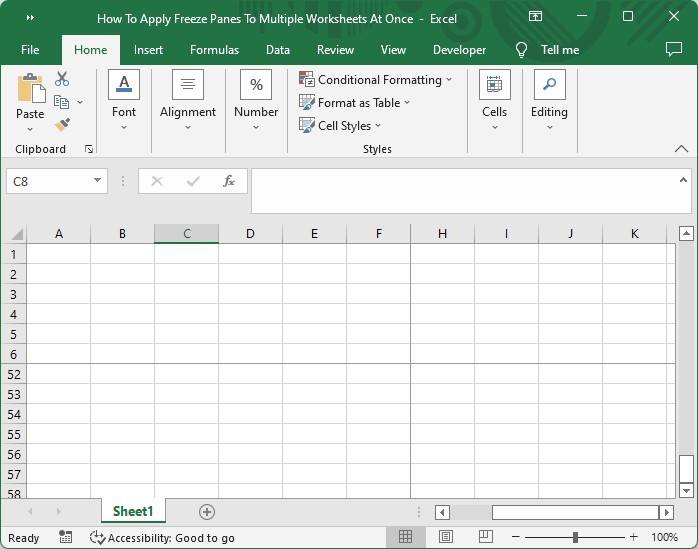The image size is (698, 549).
Task: Click the Accessibility: Good to go status
Action: point(162,538)
